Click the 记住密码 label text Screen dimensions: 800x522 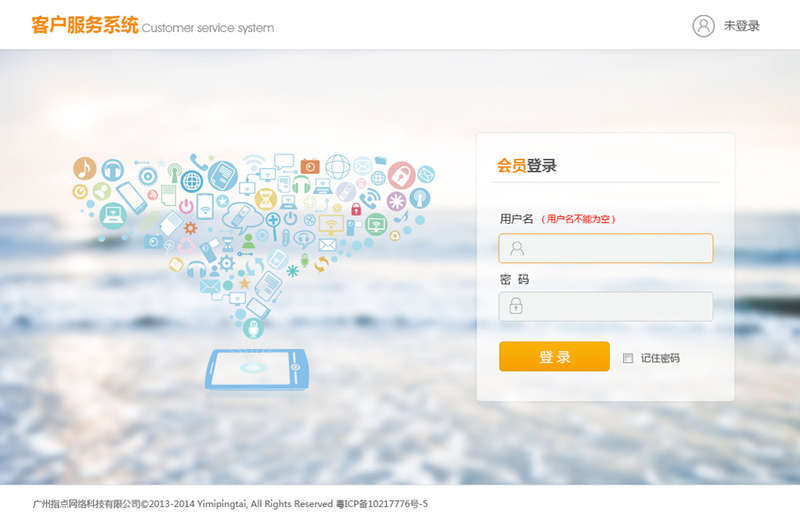pos(660,358)
